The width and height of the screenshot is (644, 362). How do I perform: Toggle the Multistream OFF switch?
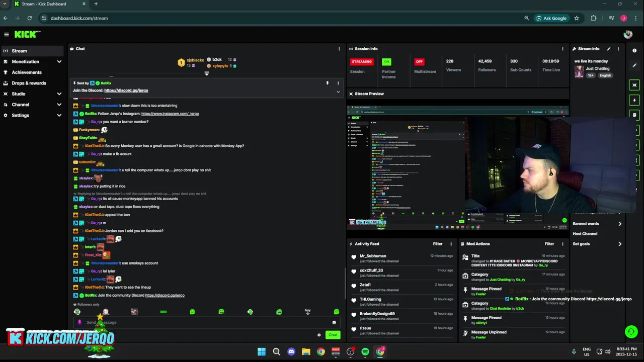point(419,62)
